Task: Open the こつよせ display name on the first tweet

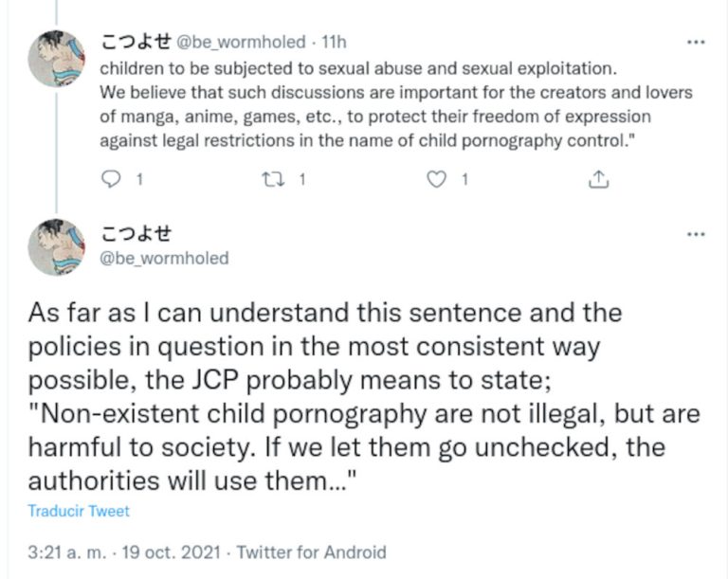Action: pos(136,42)
